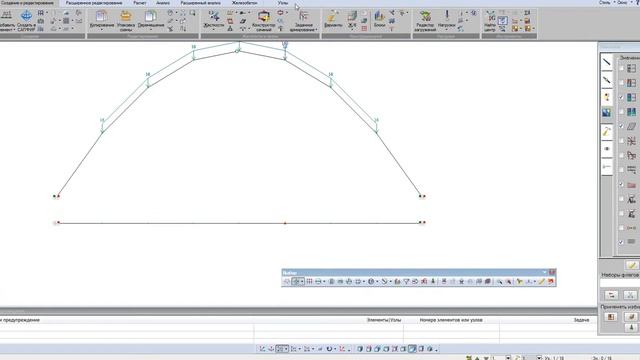Click the Наборы флагов input field

(620, 282)
